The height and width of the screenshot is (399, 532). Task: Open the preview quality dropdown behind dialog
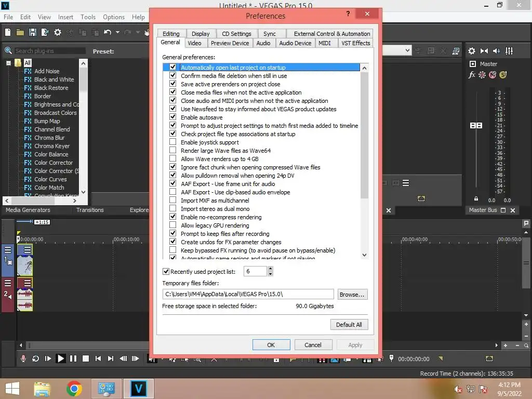(x=407, y=50)
